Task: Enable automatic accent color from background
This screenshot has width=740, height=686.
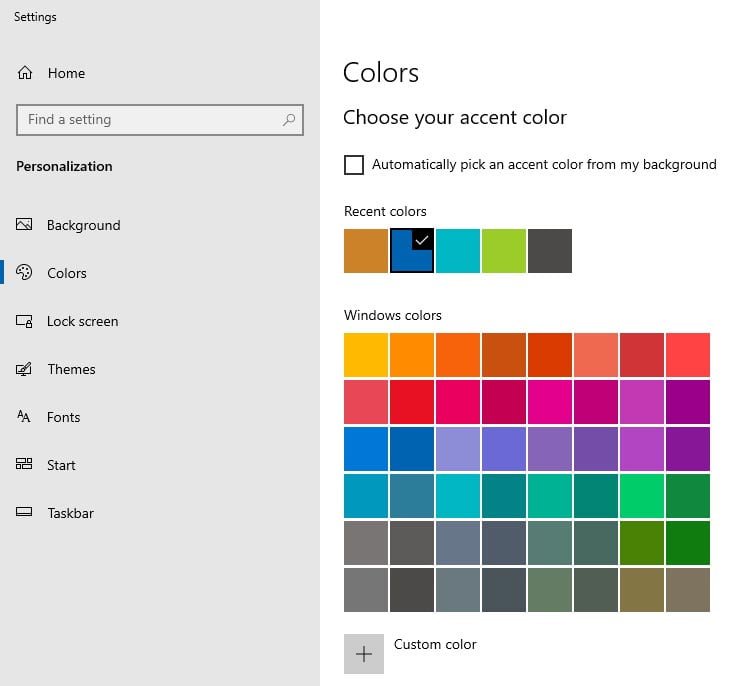Action: pyautogui.click(x=354, y=165)
